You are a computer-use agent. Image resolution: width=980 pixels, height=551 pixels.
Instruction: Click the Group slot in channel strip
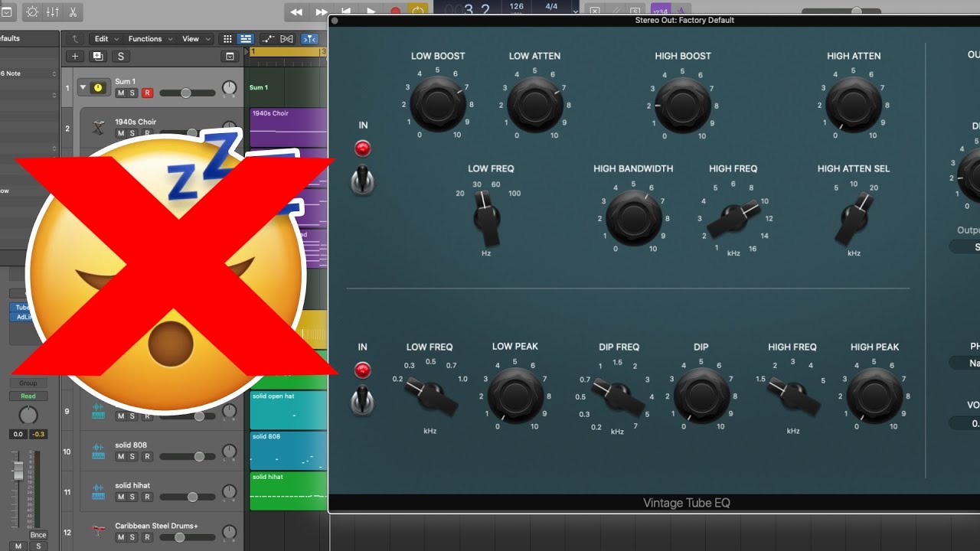[28, 383]
